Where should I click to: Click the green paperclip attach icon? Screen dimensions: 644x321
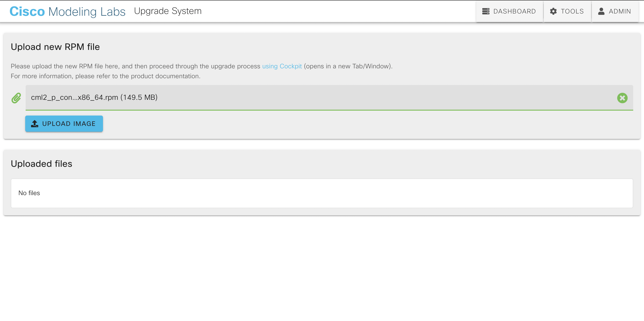tap(16, 98)
